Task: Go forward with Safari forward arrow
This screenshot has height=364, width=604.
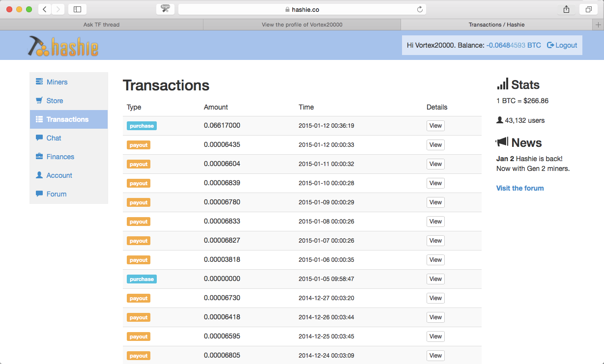Action: point(58,9)
